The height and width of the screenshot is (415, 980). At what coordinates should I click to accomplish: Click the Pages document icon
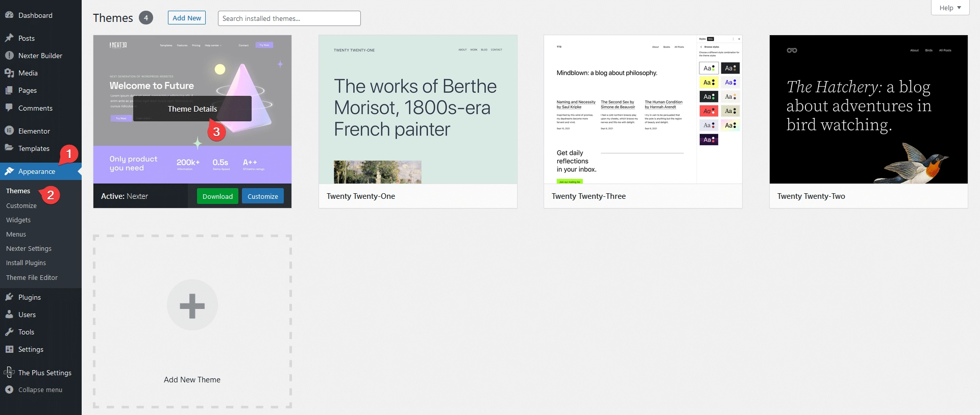pos(9,90)
